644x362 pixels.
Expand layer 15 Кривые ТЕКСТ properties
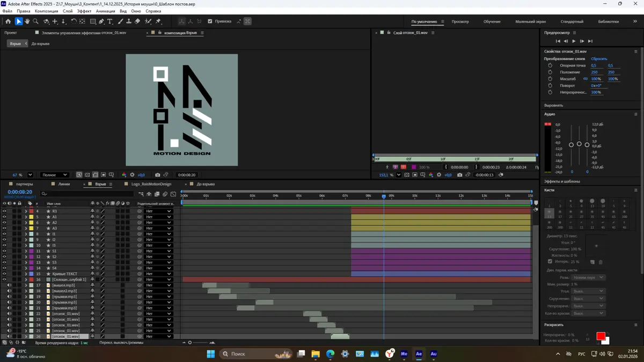(x=26, y=274)
